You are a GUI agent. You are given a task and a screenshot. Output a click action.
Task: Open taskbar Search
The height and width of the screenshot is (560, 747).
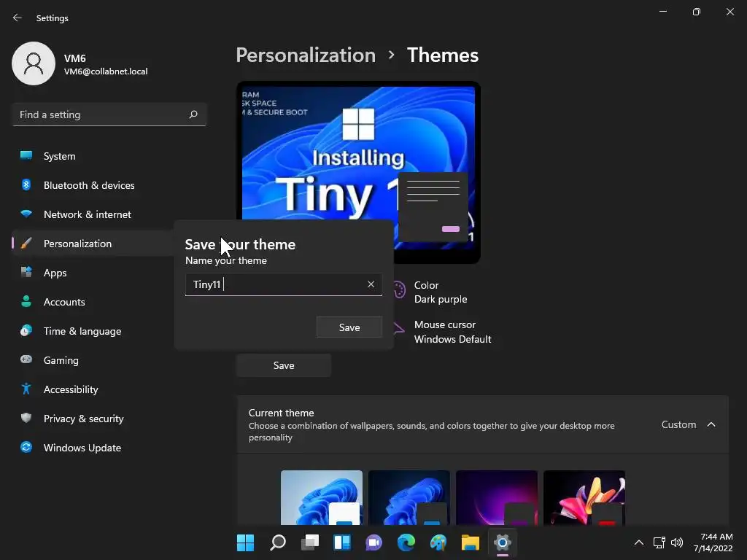click(278, 542)
